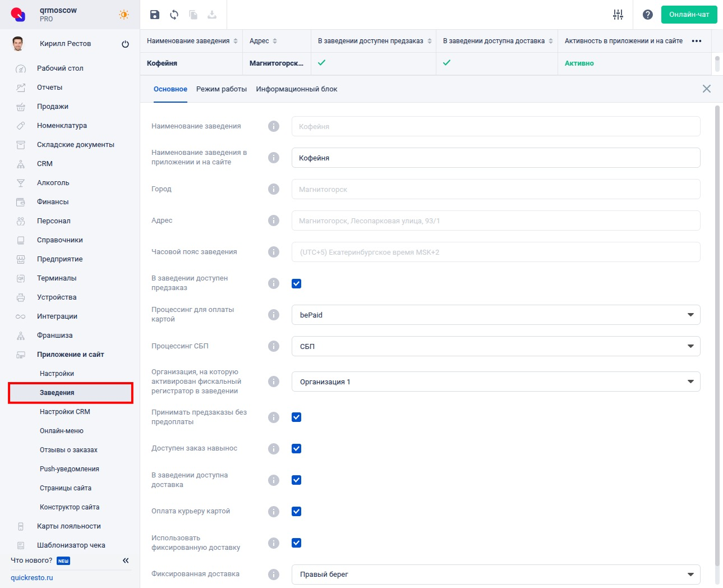
Task: Toggle Оплата курьеру картой checkbox
Action: (297, 511)
